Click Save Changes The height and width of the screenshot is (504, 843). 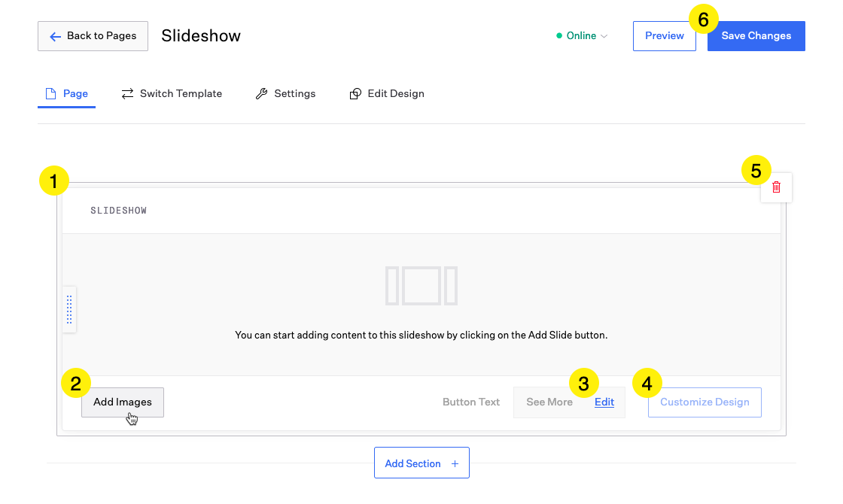pyautogui.click(x=756, y=36)
